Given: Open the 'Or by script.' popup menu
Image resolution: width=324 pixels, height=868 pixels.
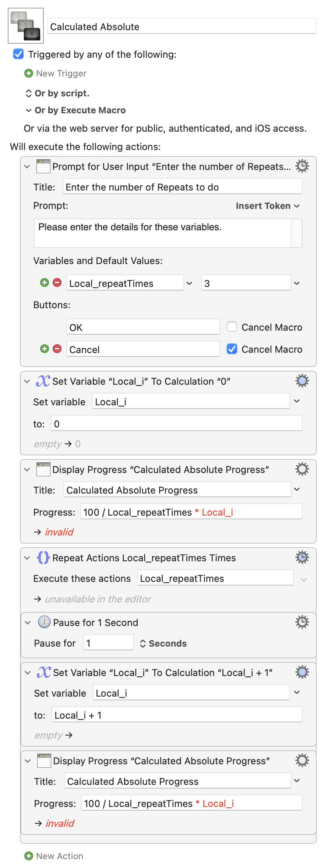Looking at the screenshot, I should point(57,93).
